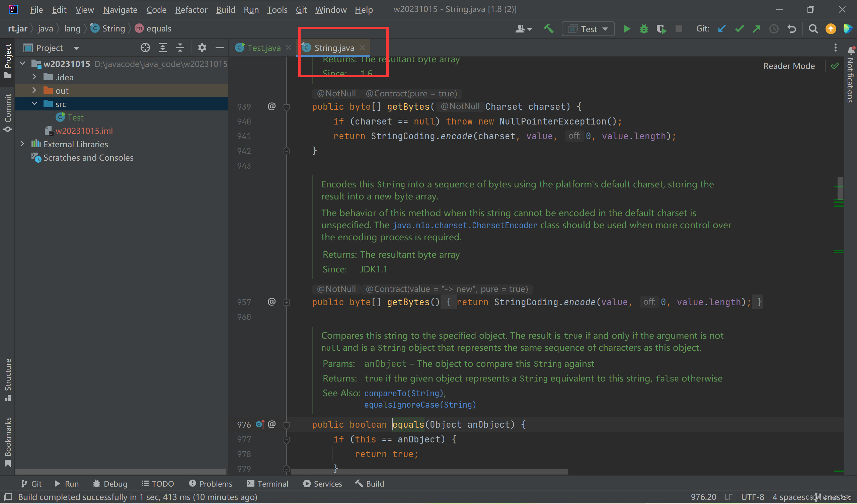Expand the External Libraries tree node
Screen dimensions: 857x504
tap(22, 144)
